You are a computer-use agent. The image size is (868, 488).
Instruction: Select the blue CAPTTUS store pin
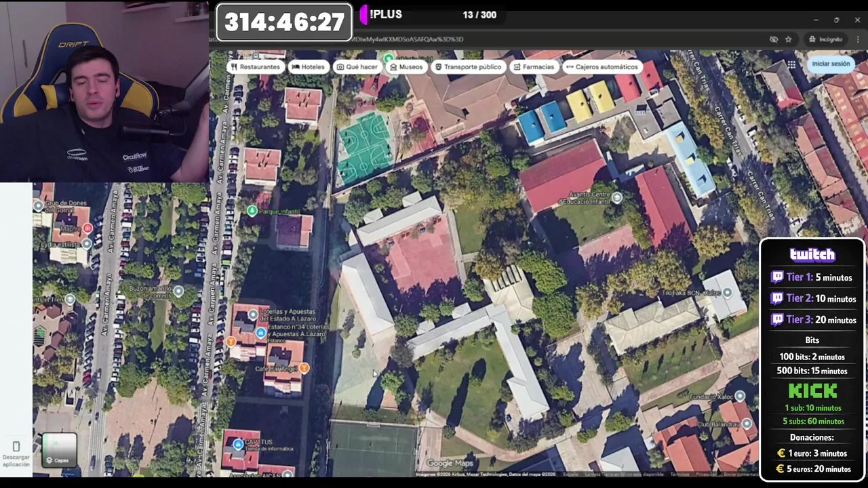click(x=237, y=445)
